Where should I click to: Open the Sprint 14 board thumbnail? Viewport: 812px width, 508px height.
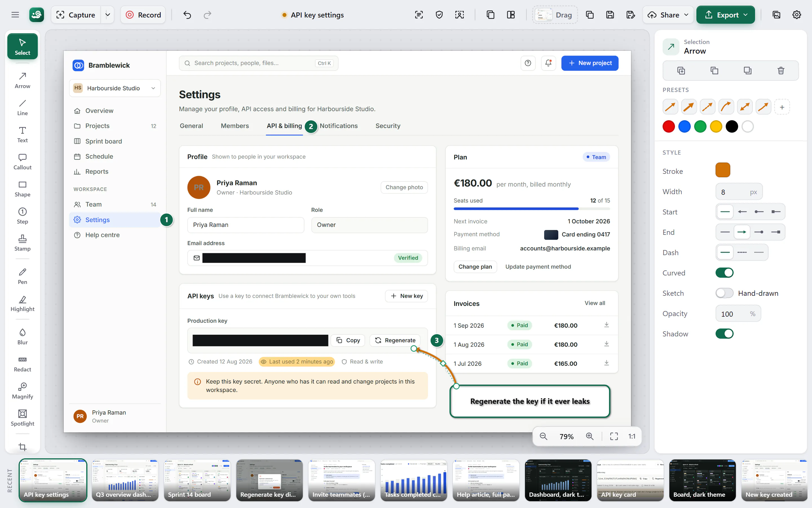(197, 480)
